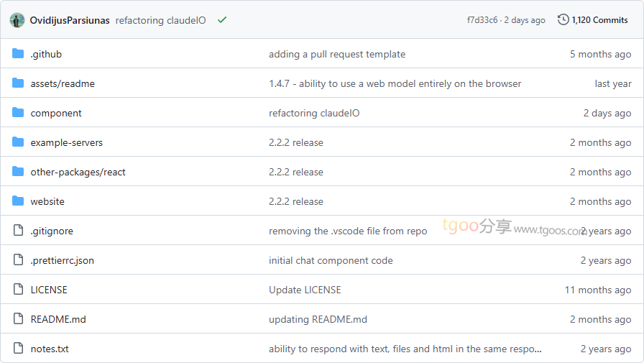The width and height of the screenshot is (644, 363).
Task: Open the assets/readme folder
Action: click(63, 84)
